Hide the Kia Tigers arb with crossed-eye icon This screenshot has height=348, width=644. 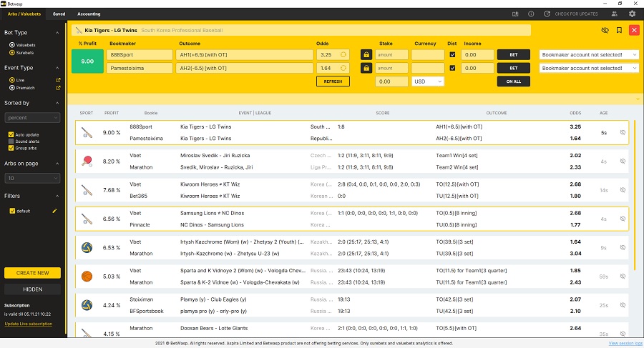pyautogui.click(x=605, y=30)
